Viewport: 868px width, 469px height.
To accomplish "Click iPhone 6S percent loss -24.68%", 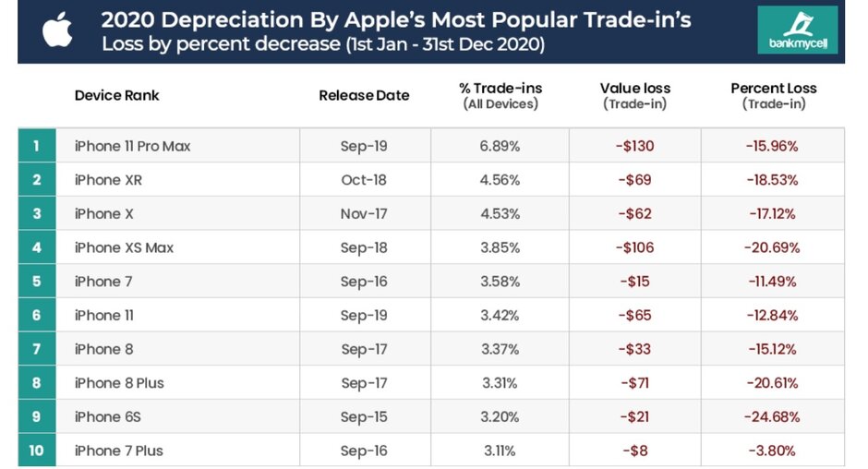I will pyautogui.click(x=772, y=416).
